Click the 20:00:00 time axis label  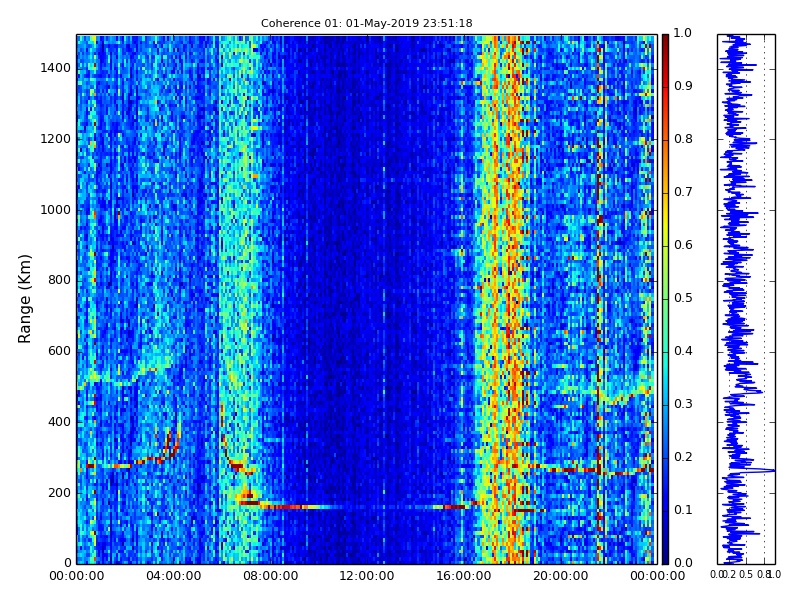(x=560, y=576)
